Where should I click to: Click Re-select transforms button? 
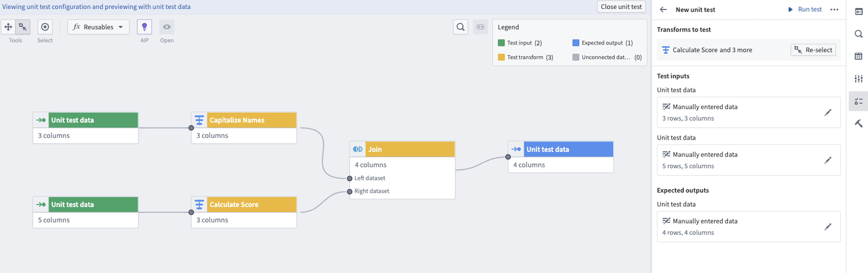[x=813, y=50]
